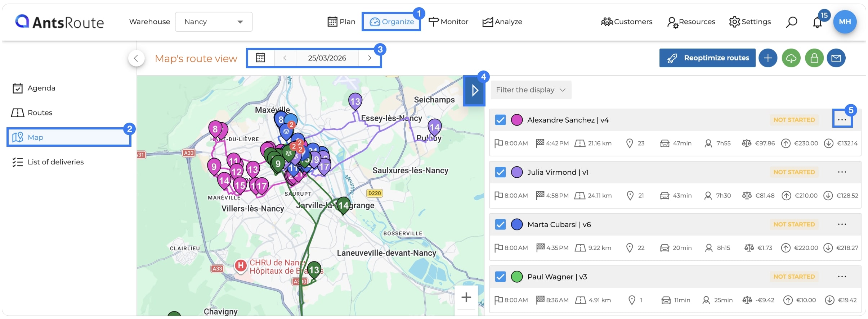868x319 pixels.
Task: Open the calendar date picker icon
Action: pos(260,58)
